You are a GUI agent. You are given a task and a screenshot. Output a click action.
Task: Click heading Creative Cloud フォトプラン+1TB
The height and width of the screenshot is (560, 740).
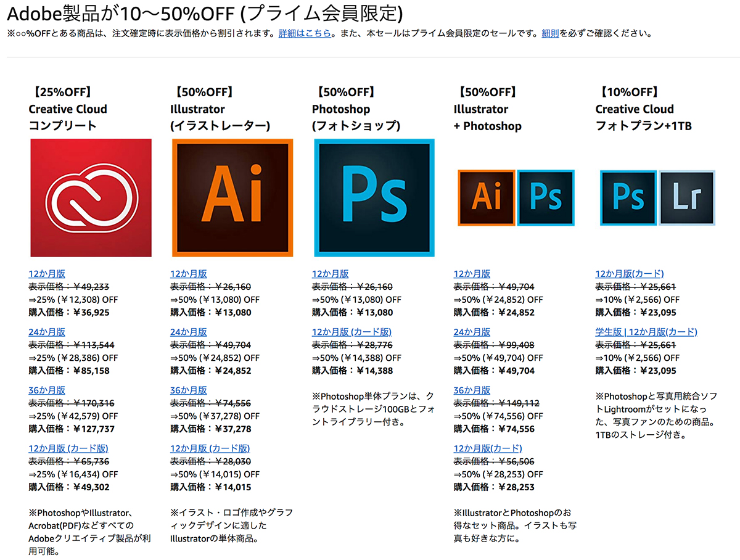pos(644,118)
